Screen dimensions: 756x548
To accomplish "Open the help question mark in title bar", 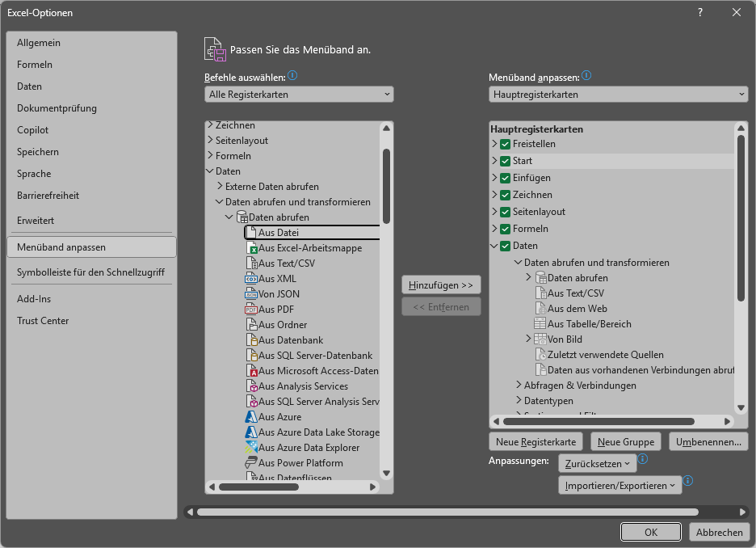I will (700, 13).
